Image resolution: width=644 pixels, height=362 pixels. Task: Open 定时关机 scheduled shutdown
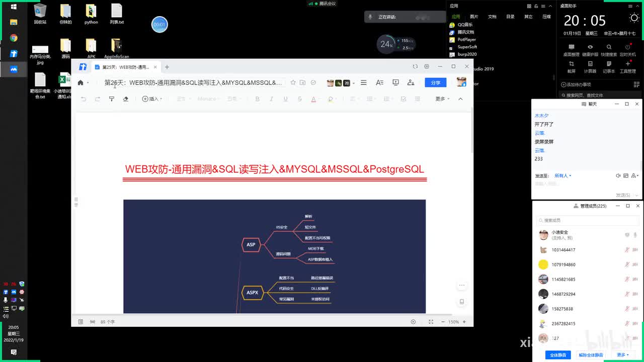coord(627,50)
